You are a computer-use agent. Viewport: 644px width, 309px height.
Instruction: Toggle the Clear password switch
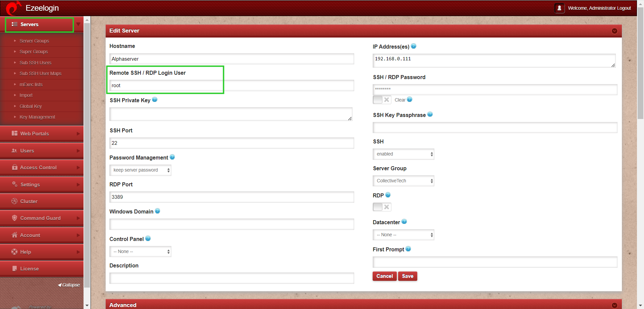pos(382,100)
